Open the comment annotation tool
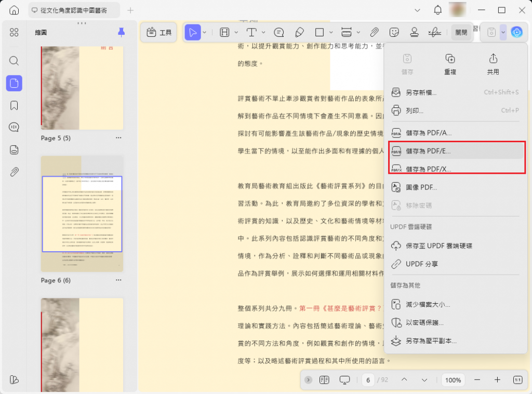 pyautogui.click(x=279, y=32)
